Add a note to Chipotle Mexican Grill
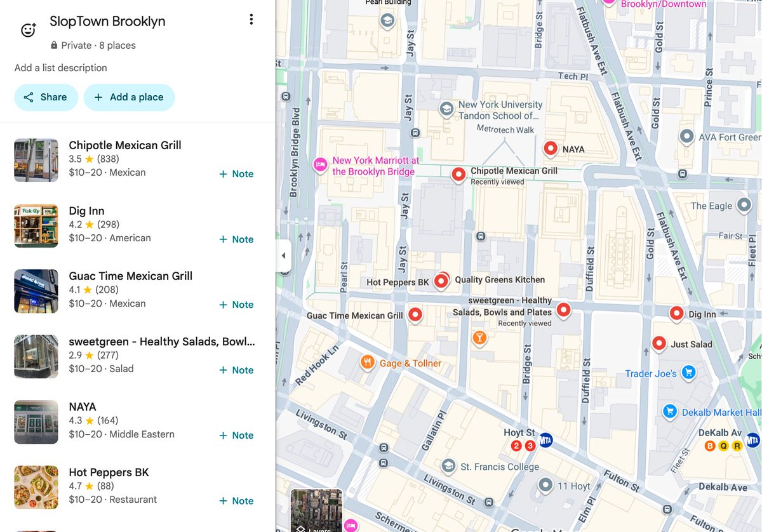 coord(236,174)
